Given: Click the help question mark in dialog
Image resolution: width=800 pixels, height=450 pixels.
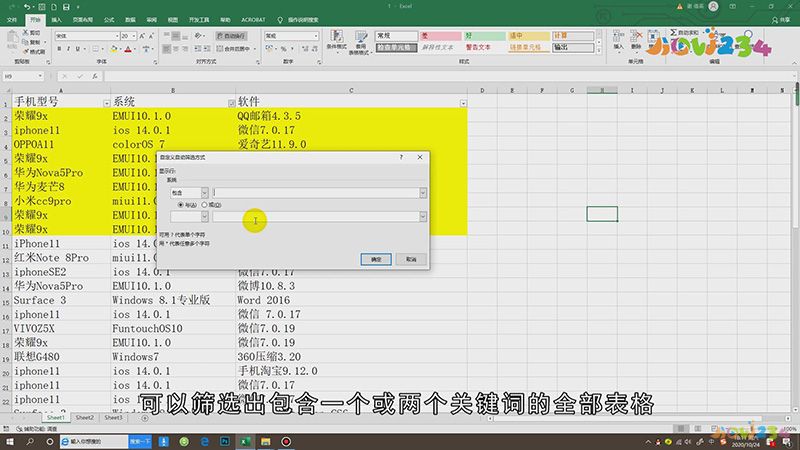Looking at the screenshot, I should (x=401, y=157).
